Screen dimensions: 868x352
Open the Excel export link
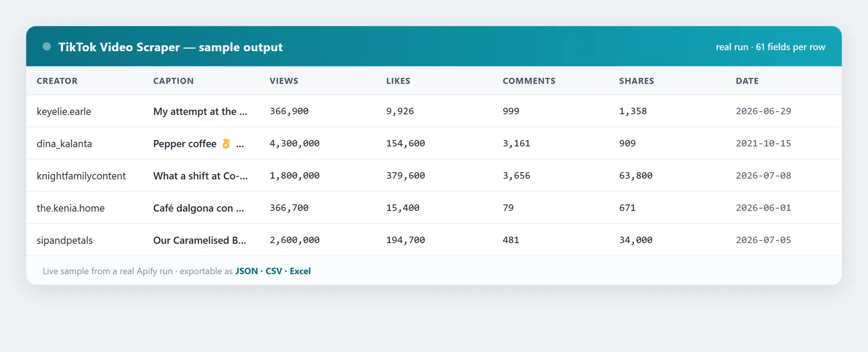[300, 271]
